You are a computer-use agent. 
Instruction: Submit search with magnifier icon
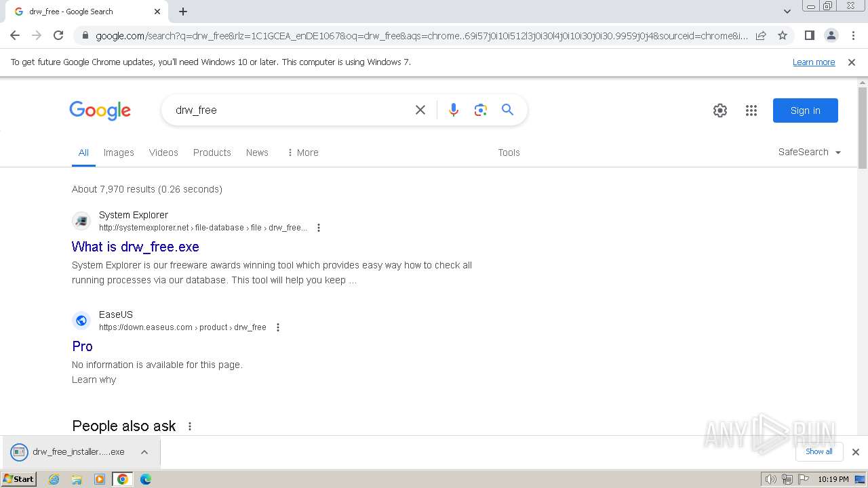tap(507, 110)
